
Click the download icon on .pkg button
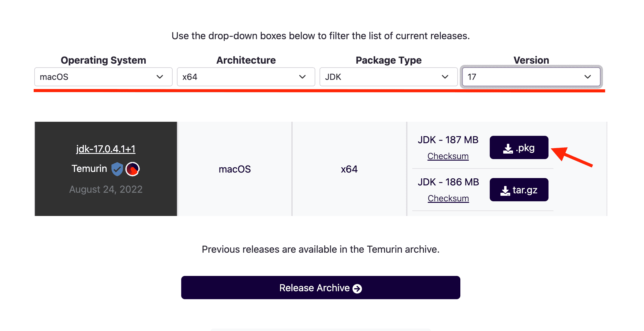point(508,148)
